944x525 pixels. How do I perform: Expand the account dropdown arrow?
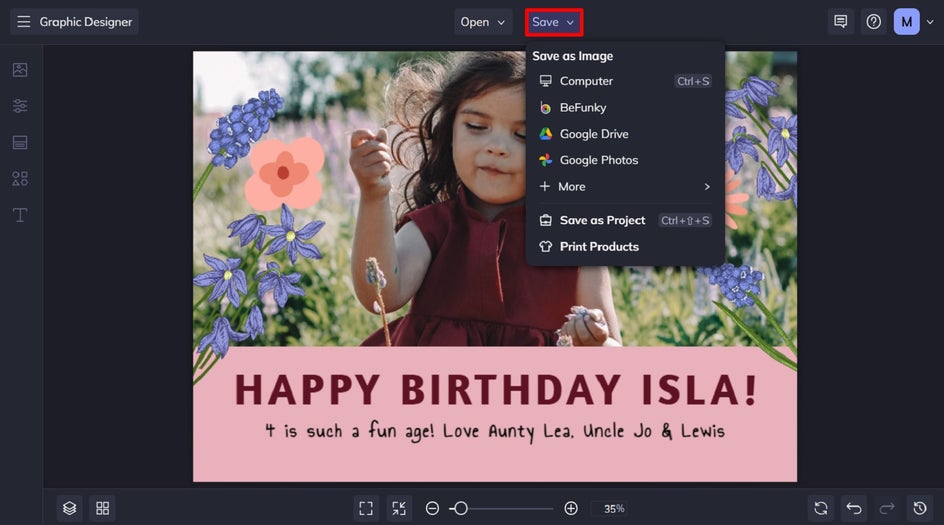click(x=930, y=22)
